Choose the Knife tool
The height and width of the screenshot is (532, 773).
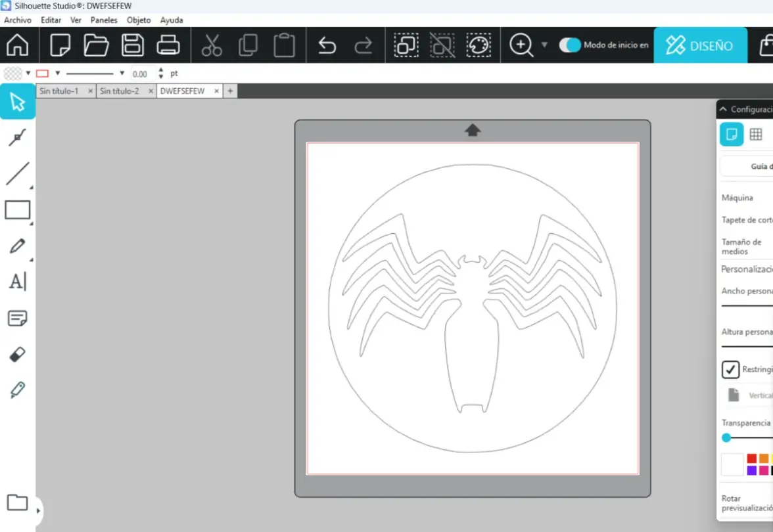pyautogui.click(x=18, y=390)
